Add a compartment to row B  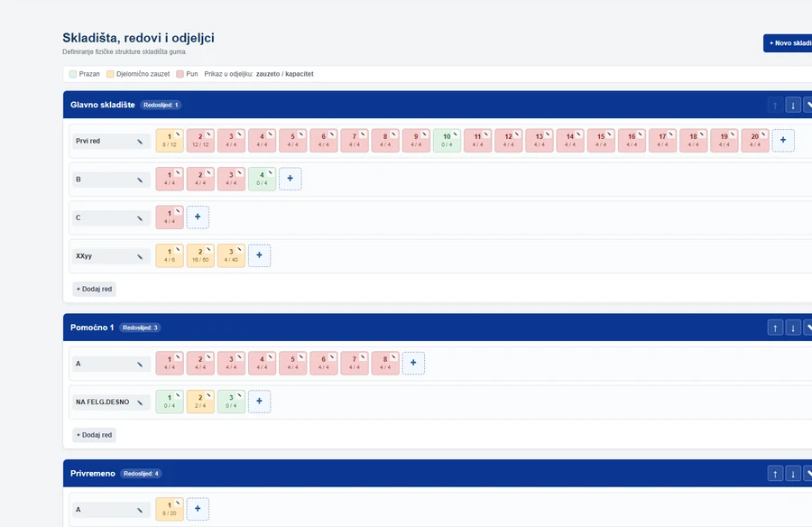point(290,179)
